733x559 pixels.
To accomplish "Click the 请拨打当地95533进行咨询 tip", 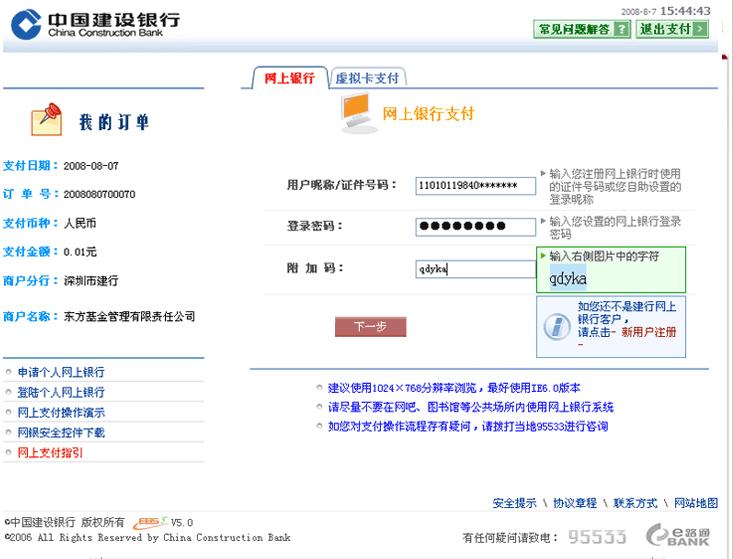I will [545, 426].
